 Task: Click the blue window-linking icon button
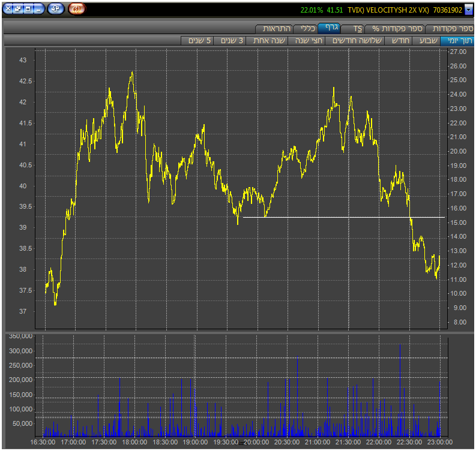(55, 9)
